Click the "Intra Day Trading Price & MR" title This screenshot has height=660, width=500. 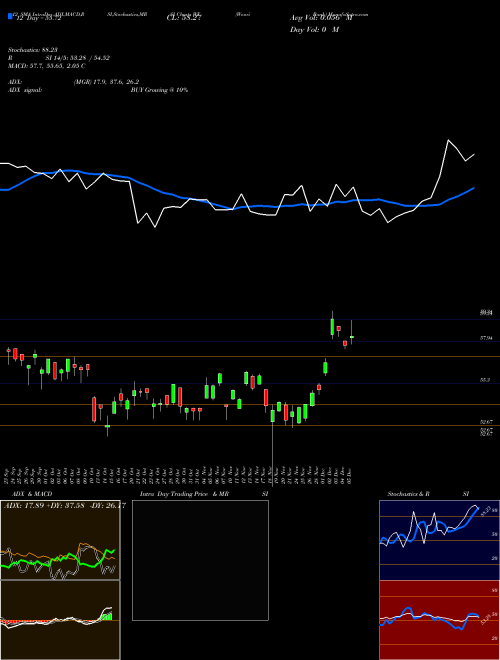184,494
